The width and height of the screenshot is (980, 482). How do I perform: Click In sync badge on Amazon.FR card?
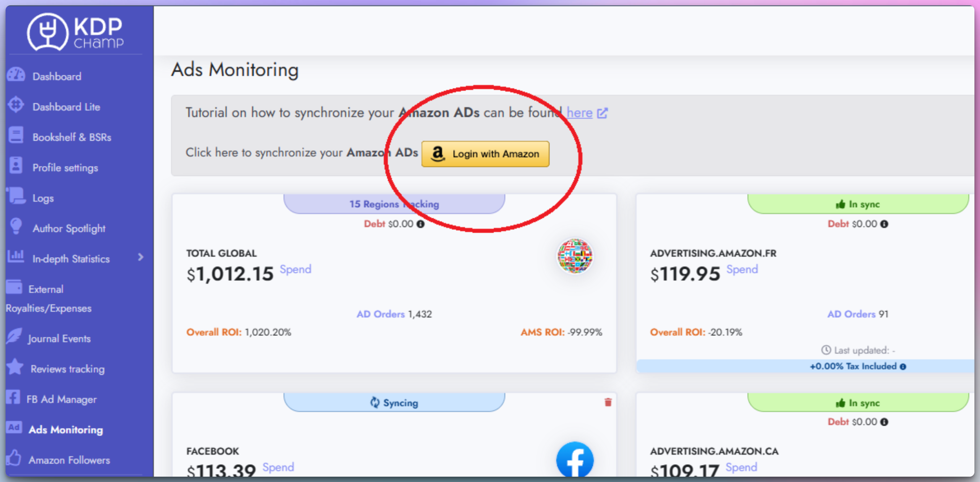click(858, 204)
